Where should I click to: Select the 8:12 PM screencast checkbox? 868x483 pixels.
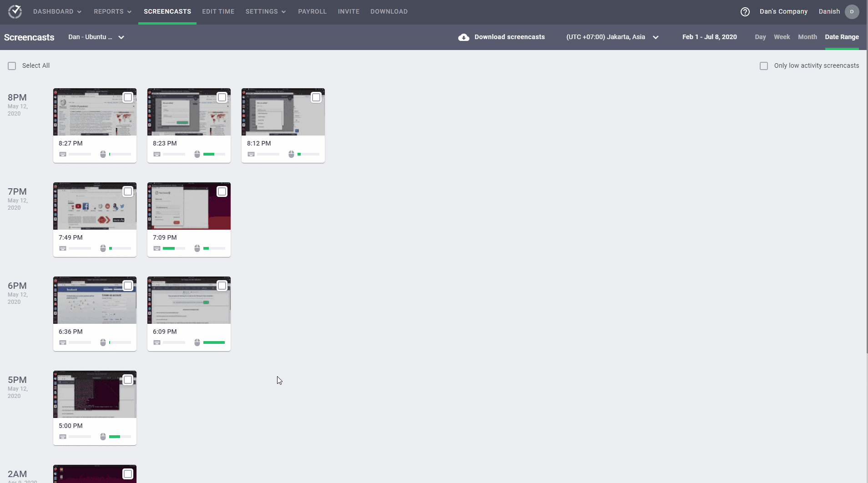[316, 97]
